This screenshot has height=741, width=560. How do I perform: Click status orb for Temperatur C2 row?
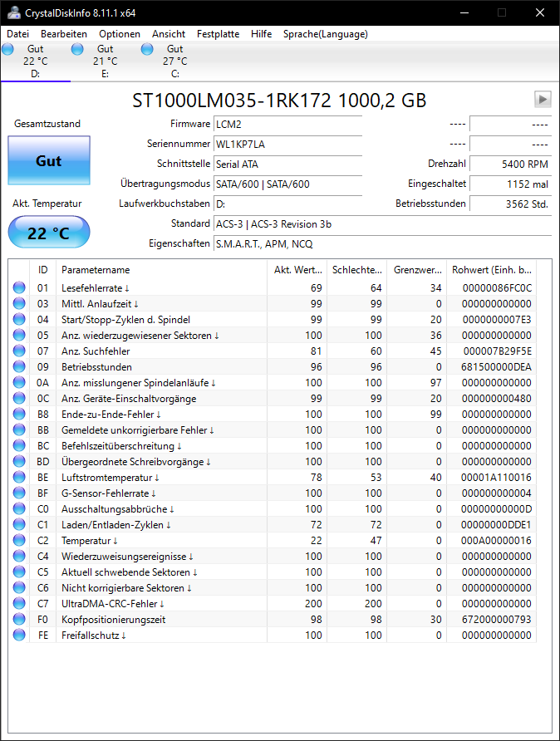coord(19,540)
